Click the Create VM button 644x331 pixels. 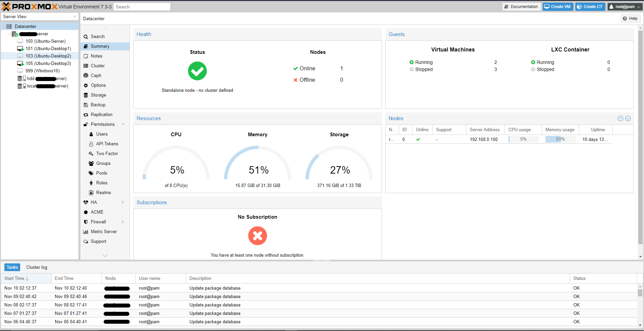[557, 6]
